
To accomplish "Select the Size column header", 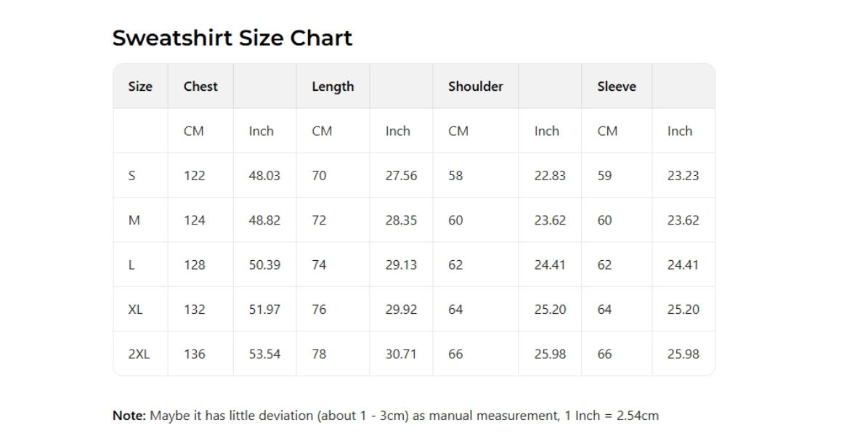I will click(x=140, y=86).
